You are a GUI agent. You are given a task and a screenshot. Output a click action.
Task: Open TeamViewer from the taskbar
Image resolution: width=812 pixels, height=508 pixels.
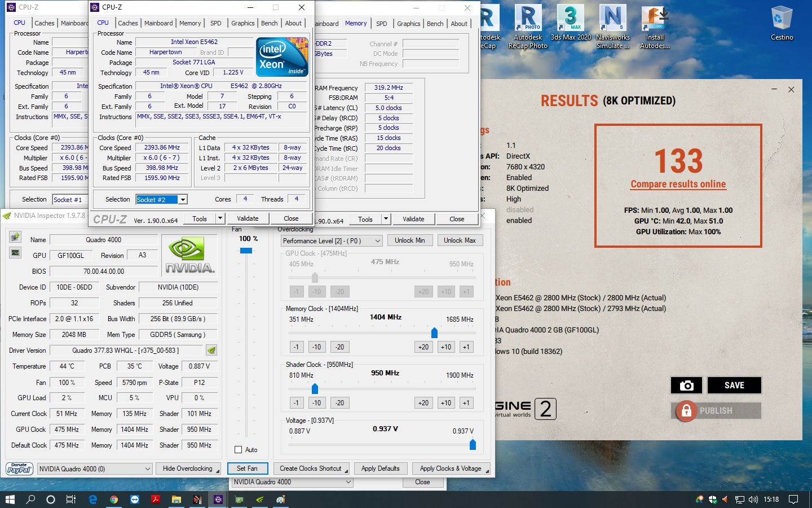point(135,499)
